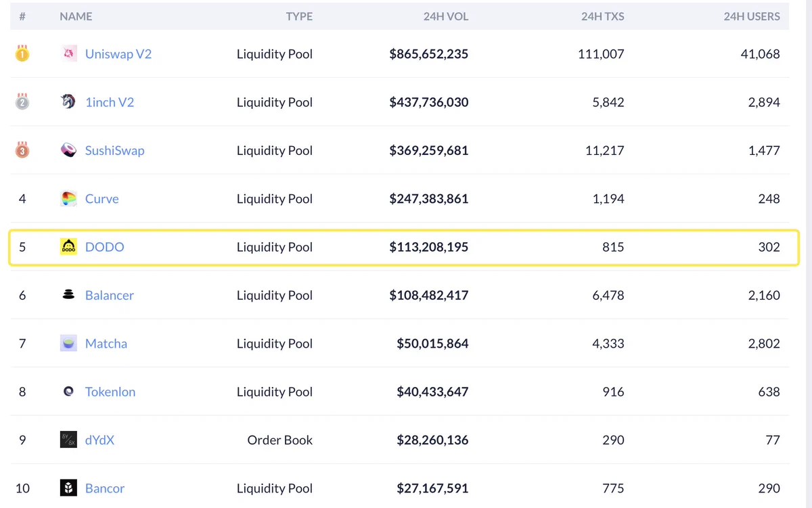Click the dYdX logo icon
Viewport: 812px width, 508px height.
click(x=68, y=440)
